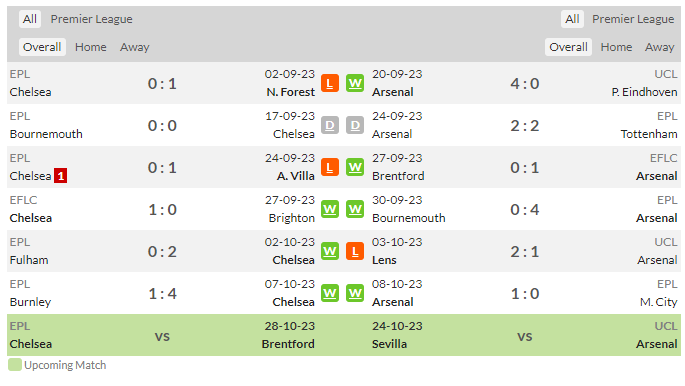
Task: Click the grey D badge beside Arsenal vs Tottenham
Action: 355,125
